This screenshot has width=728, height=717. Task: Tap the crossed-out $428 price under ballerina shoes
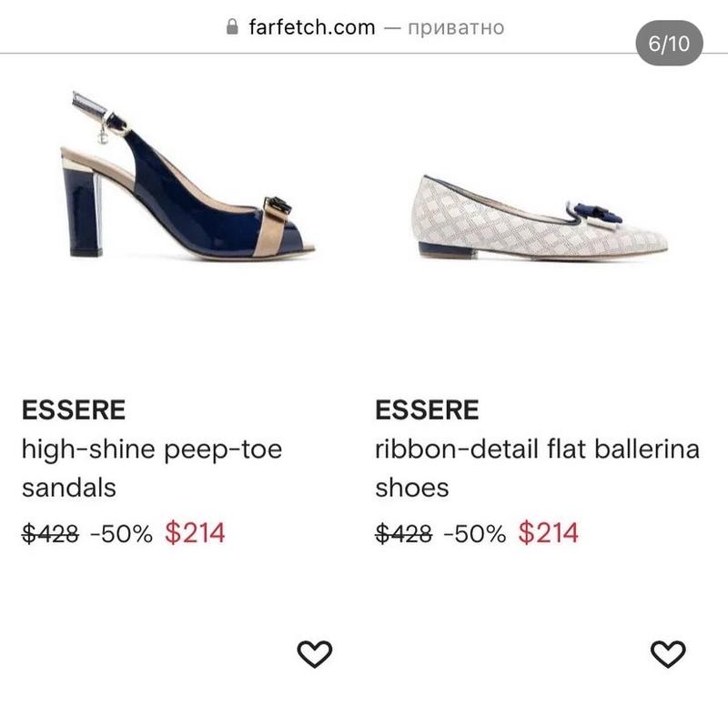click(404, 533)
